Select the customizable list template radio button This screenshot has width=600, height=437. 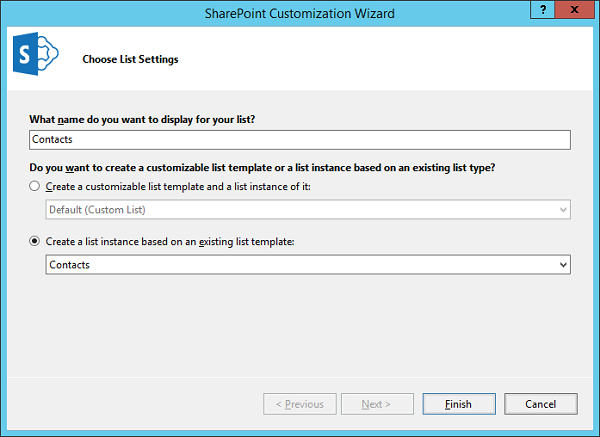(x=36, y=187)
